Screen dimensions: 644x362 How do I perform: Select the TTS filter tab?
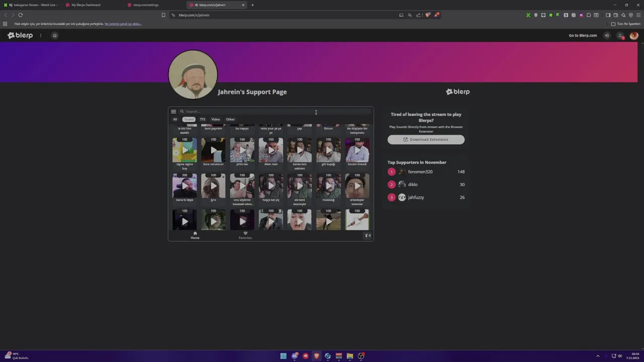202,120
